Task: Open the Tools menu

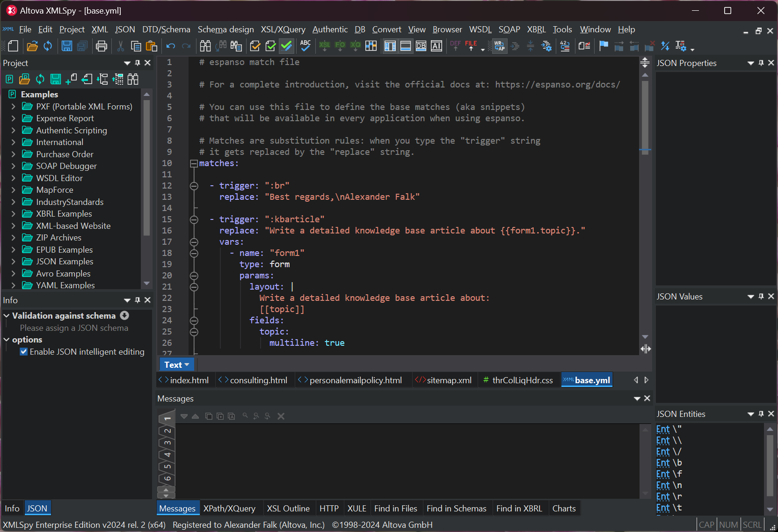Action: tap(562, 29)
